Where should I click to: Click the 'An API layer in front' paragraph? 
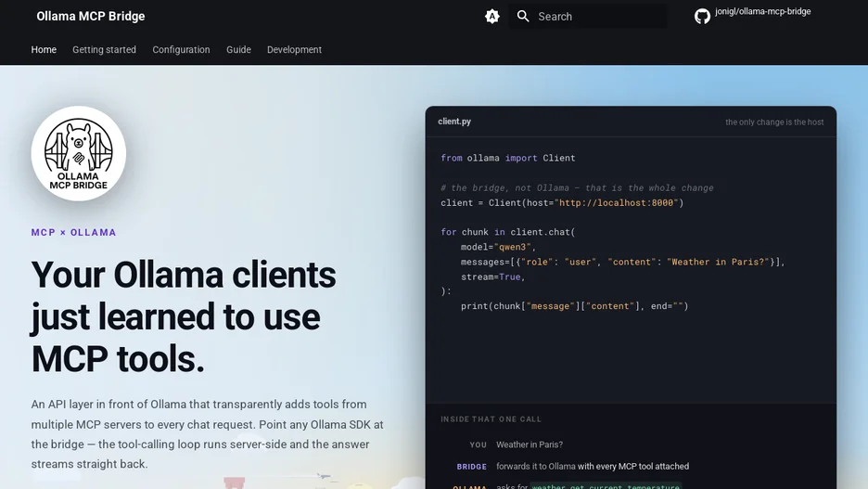[x=208, y=434]
